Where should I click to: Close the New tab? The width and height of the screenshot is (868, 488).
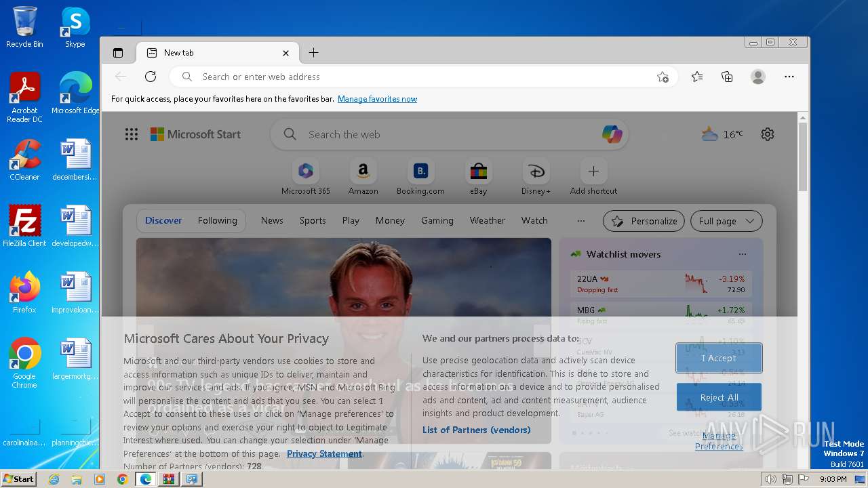click(285, 53)
